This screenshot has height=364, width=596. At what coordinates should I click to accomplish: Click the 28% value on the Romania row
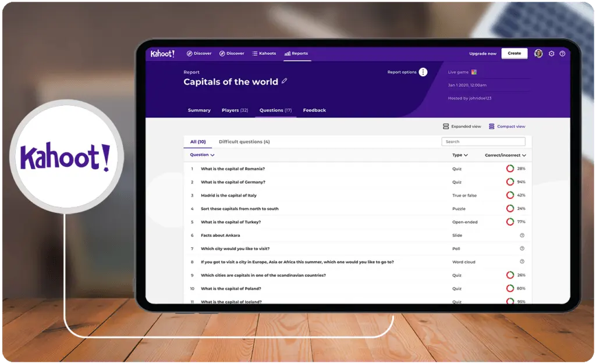click(521, 169)
